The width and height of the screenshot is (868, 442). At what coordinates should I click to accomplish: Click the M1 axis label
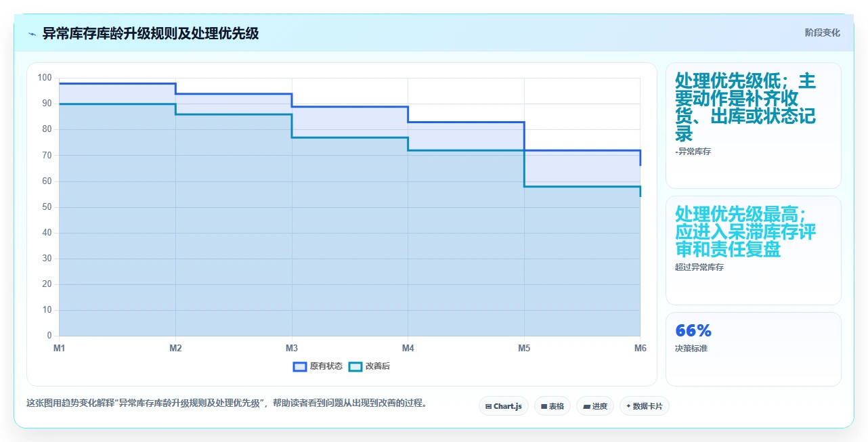[x=59, y=348]
